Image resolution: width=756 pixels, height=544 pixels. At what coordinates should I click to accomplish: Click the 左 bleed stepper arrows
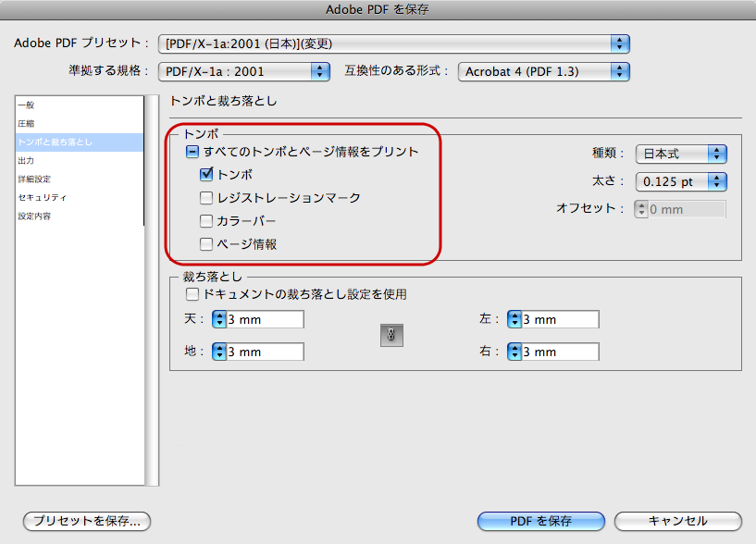(514, 319)
